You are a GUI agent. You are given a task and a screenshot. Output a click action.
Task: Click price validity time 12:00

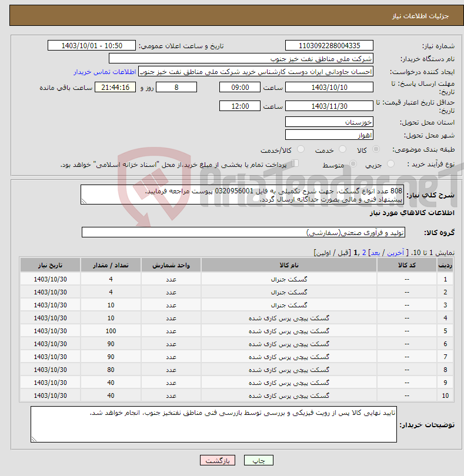pos(240,106)
